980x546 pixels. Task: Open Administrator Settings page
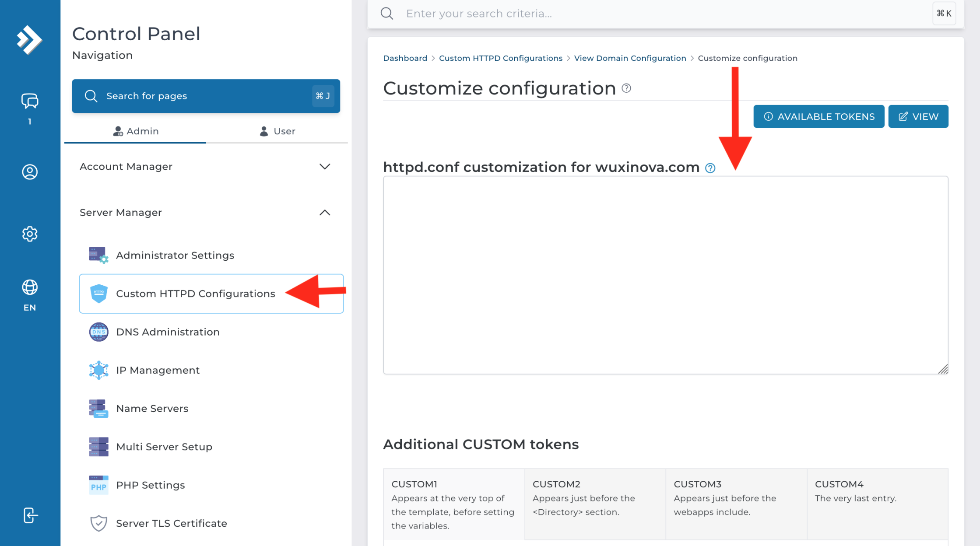pos(211,255)
